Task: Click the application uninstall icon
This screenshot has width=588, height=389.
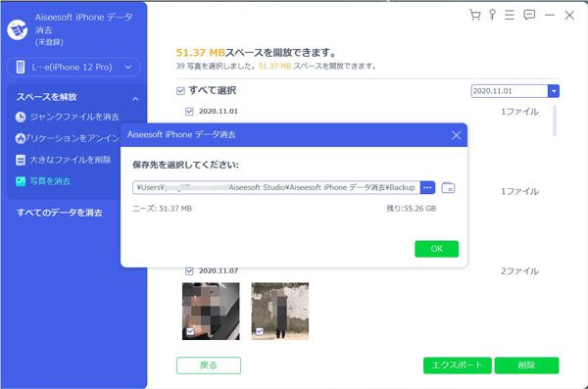Action: click(x=21, y=138)
